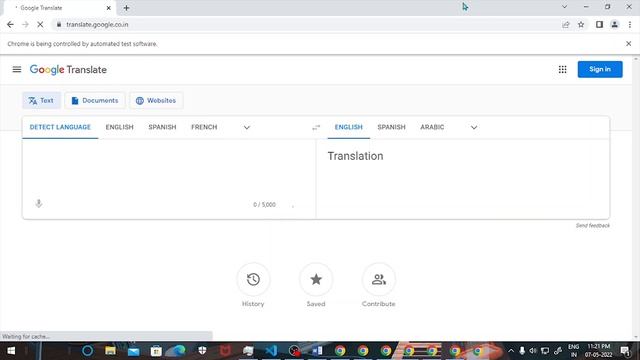Close the Google Translate tab
This screenshot has width=640, height=360.
click(109, 8)
